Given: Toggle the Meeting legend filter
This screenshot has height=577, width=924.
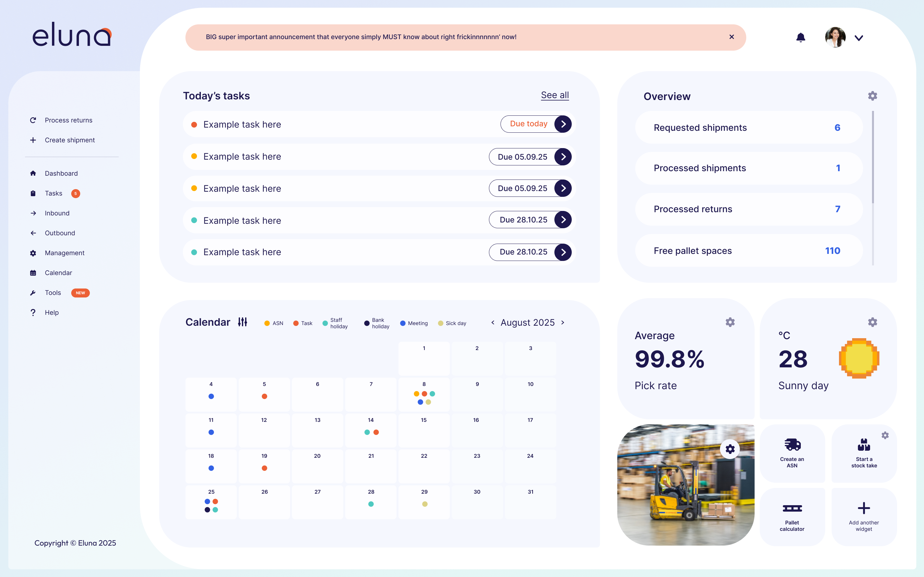Looking at the screenshot, I should coord(414,323).
